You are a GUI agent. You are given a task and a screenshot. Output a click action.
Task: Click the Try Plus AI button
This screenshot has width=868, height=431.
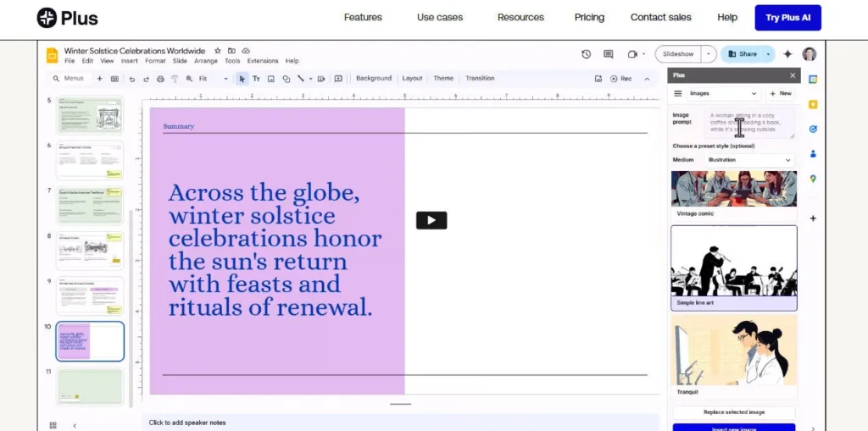[787, 18]
